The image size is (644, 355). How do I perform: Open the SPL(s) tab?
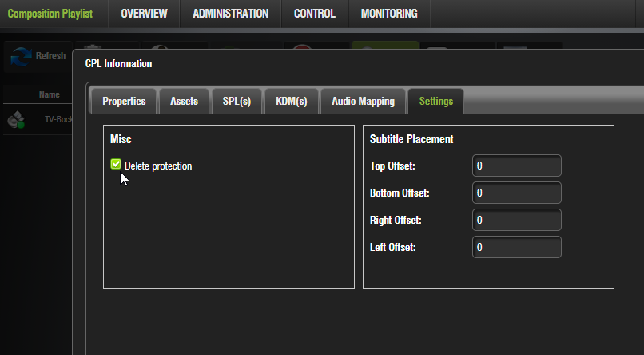point(237,102)
